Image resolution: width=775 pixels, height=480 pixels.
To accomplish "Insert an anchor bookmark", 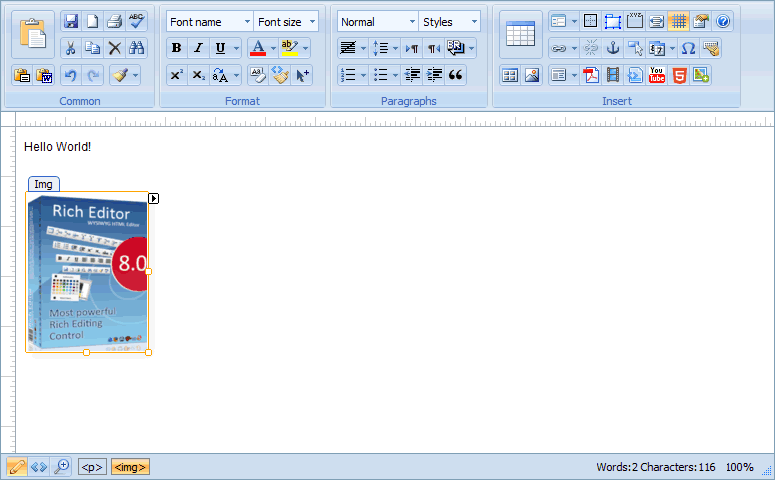I will (613, 48).
